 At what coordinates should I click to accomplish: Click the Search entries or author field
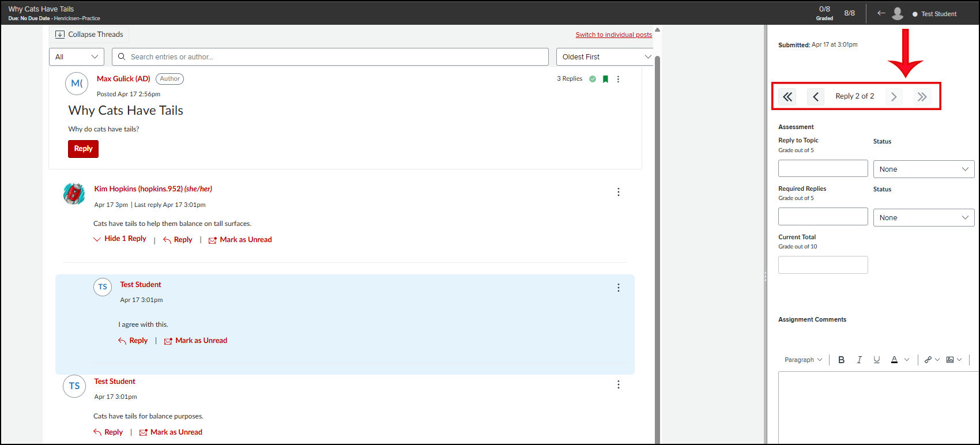coord(330,56)
